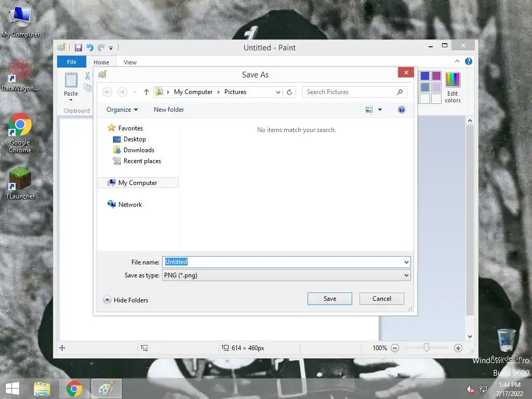Select Recycle Bin desktop icon
This screenshot has height=399, width=532.
point(506,345)
